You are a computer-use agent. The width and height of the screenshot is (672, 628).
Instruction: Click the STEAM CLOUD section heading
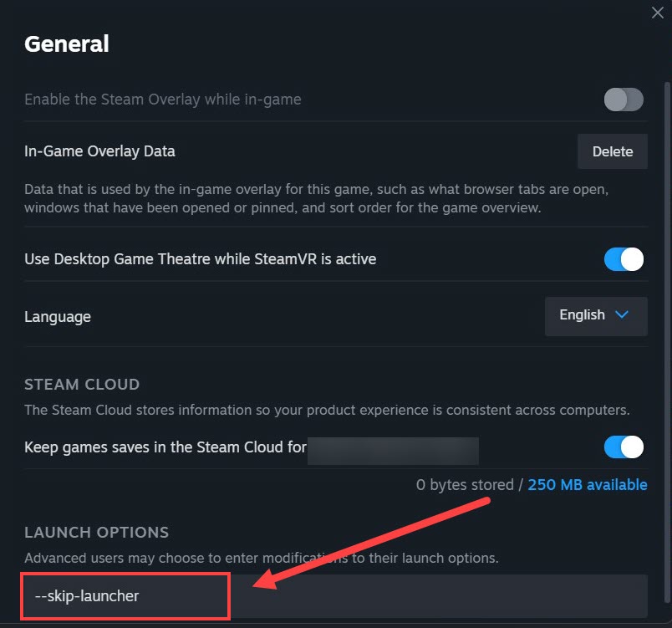coord(82,385)
